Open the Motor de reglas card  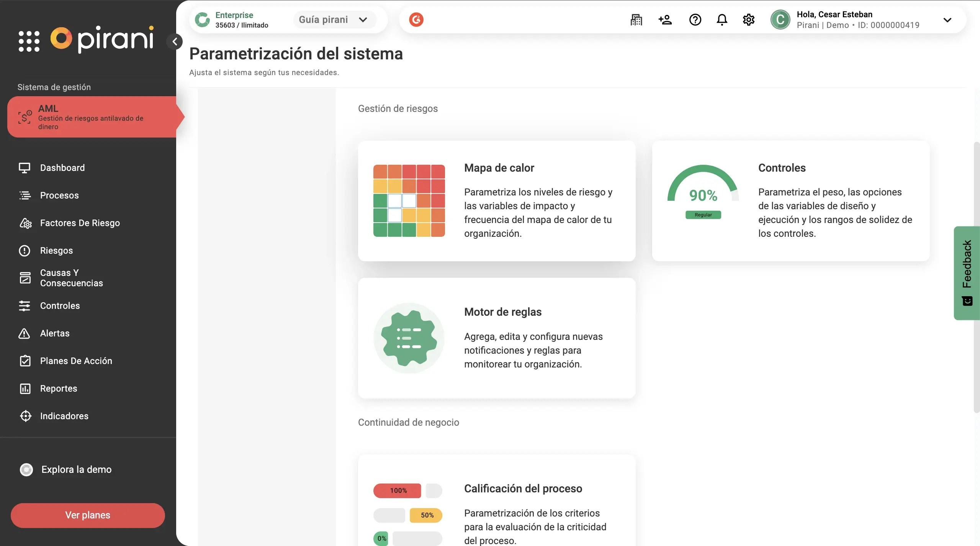(496, 338)
